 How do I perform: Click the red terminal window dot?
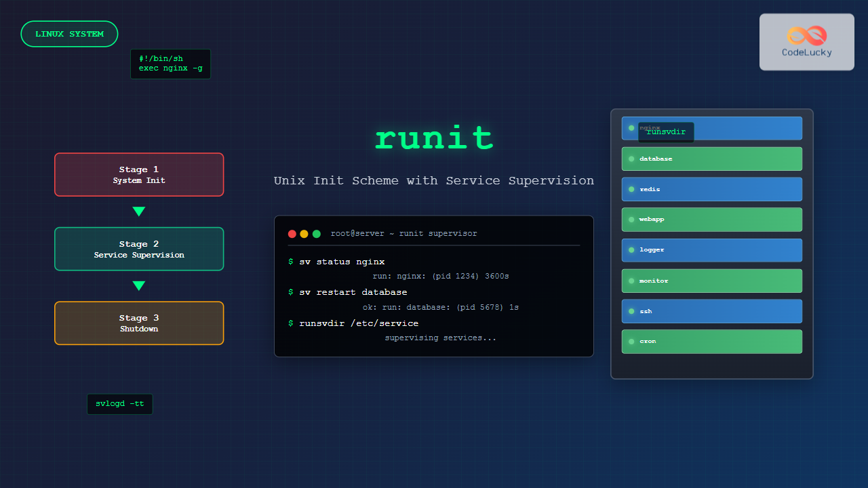(x=292, y=233)
